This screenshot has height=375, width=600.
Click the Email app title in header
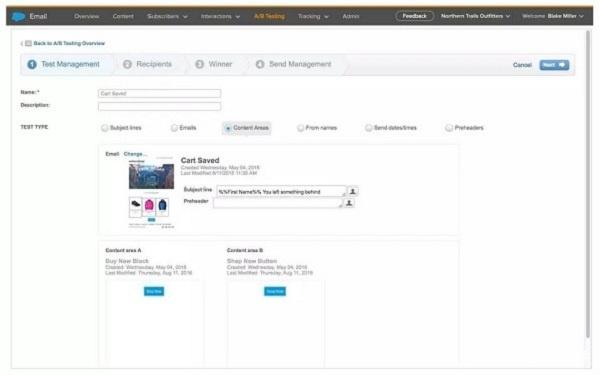click(x=38, y=16)
